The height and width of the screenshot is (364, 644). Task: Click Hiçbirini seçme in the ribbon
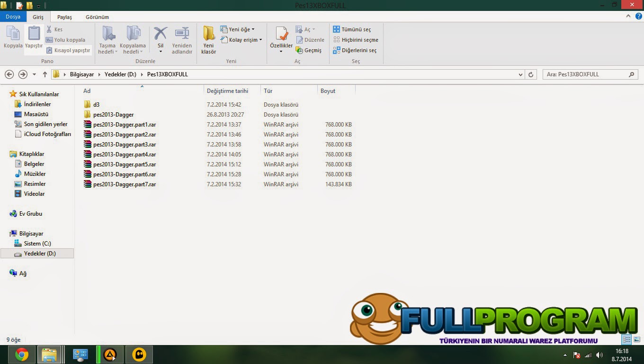(356, 40)
